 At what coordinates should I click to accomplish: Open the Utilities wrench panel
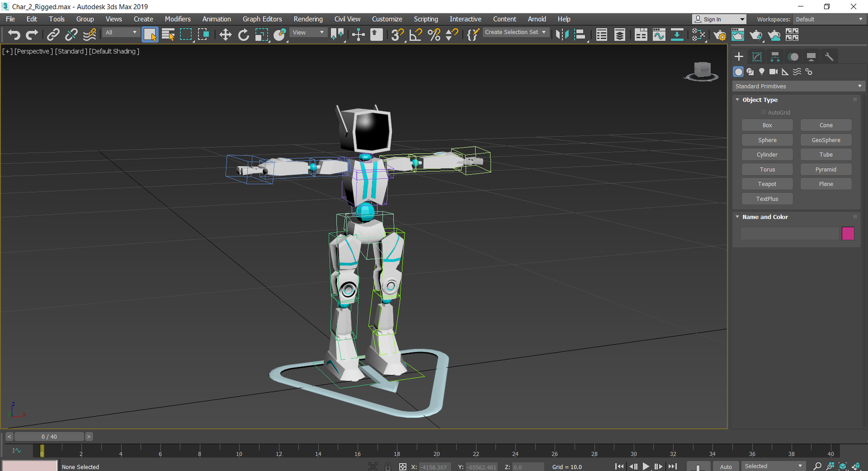(829, 56)
